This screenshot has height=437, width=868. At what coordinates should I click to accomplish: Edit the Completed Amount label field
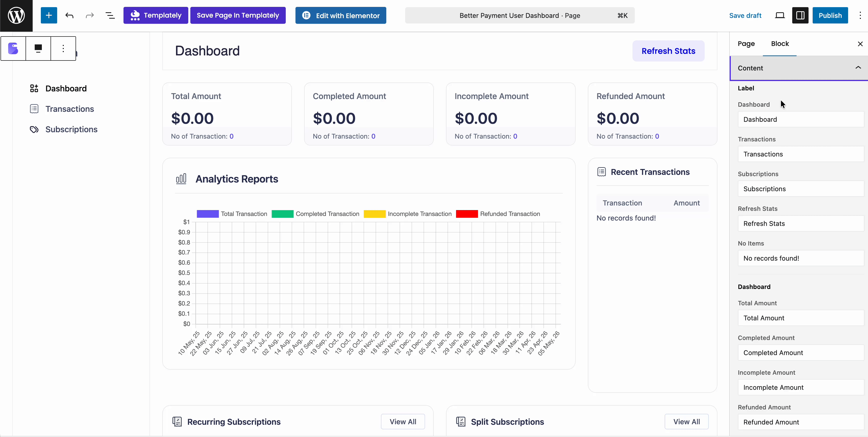tap(801, 353)
